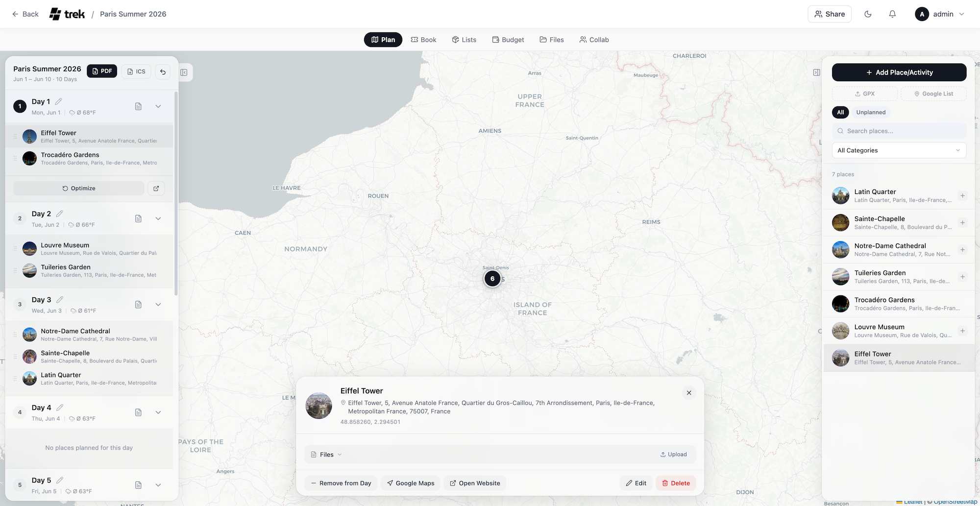Optimize the Day 1 route
980x506 pixels.
78,188
